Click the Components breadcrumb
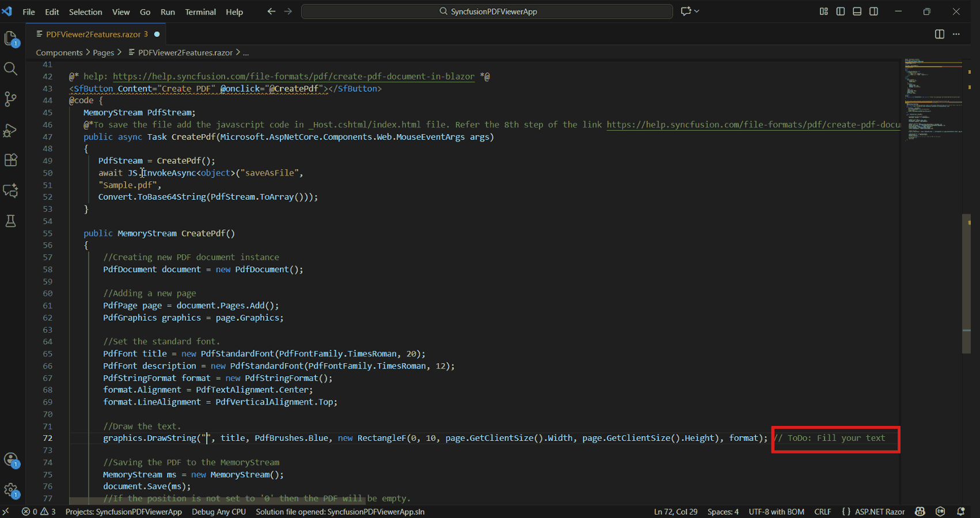Viewport: 980px width, 518px height. coord(59,52)
